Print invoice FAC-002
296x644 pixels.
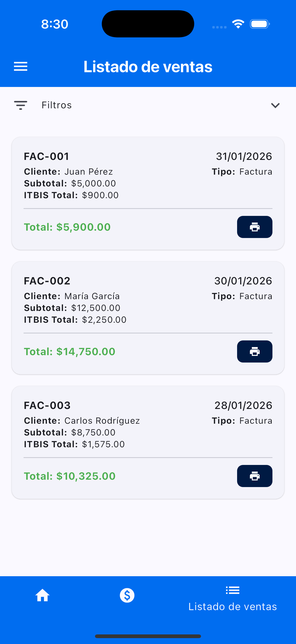point(254,351)
